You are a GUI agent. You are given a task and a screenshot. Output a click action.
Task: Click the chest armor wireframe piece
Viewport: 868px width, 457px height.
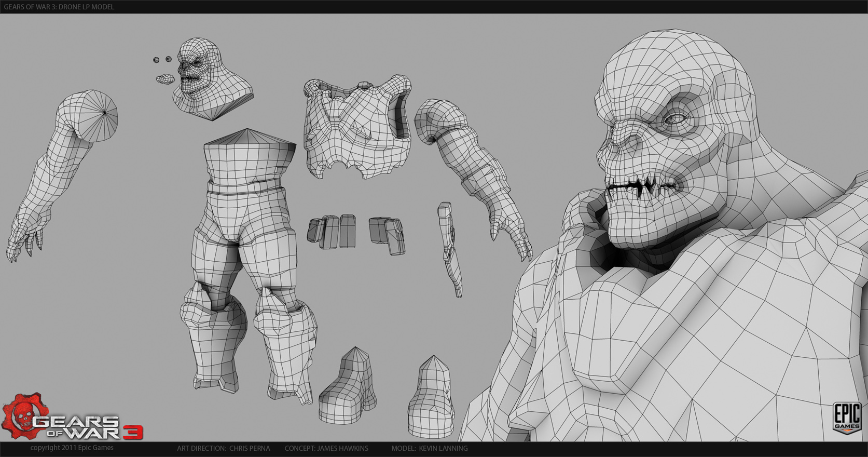(358, 126)
